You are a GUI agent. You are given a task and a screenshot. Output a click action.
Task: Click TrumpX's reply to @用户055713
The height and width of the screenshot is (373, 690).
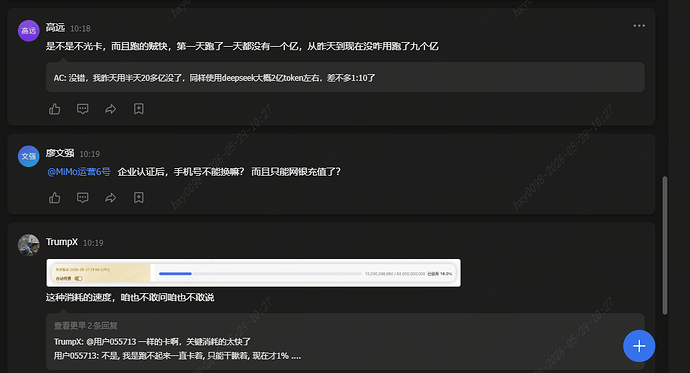point(152,341)
